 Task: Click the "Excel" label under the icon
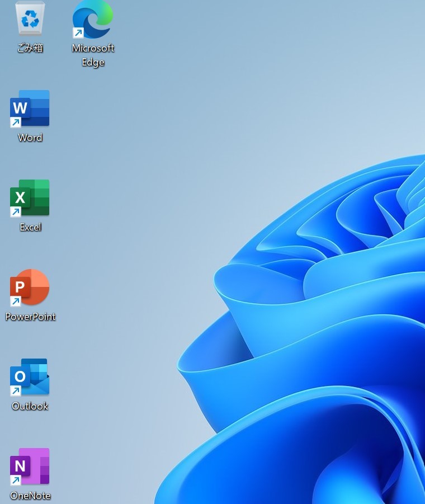[31, 227]
